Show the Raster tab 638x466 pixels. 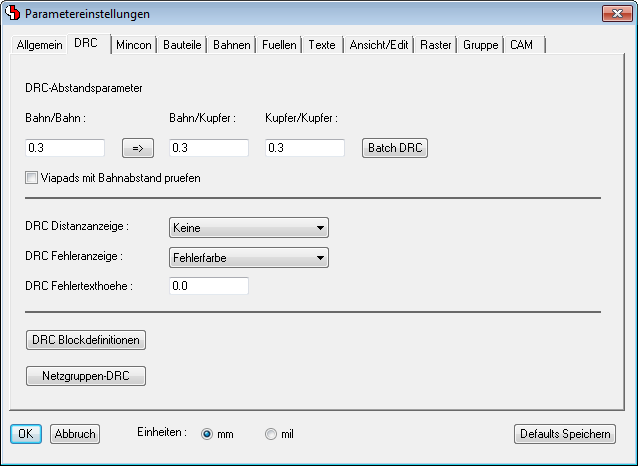point(435,46)
